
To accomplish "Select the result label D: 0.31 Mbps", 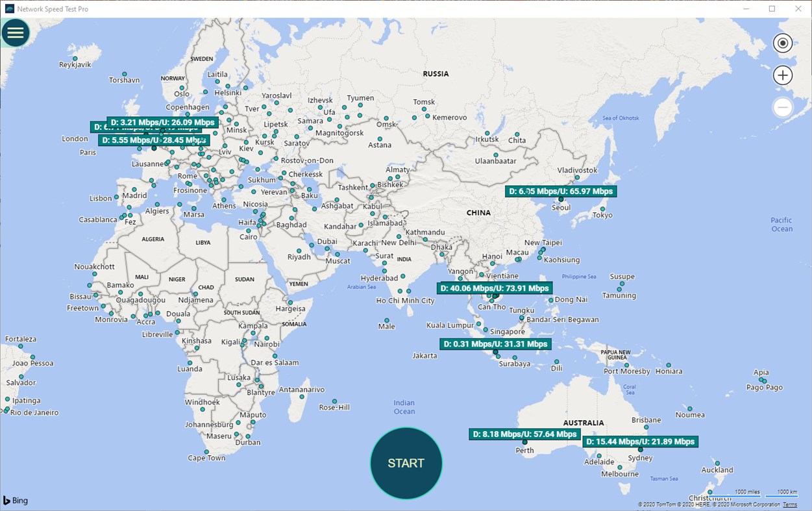I will click(x=495, y=344).
